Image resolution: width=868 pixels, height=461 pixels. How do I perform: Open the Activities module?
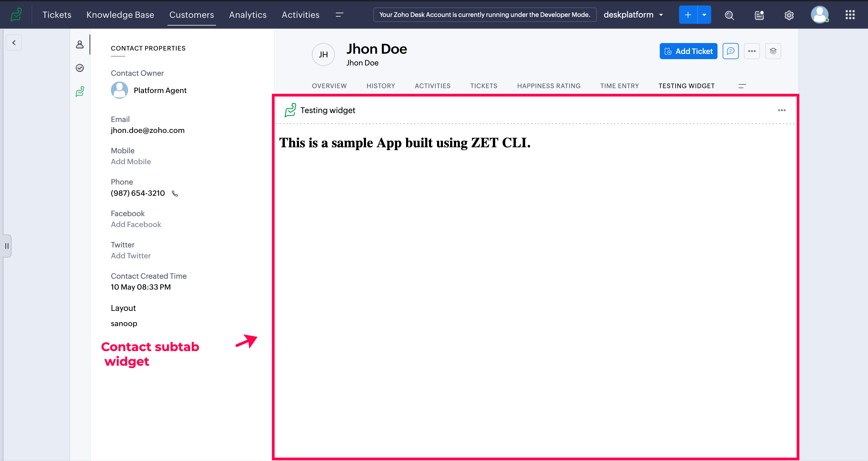coord(300,15)
